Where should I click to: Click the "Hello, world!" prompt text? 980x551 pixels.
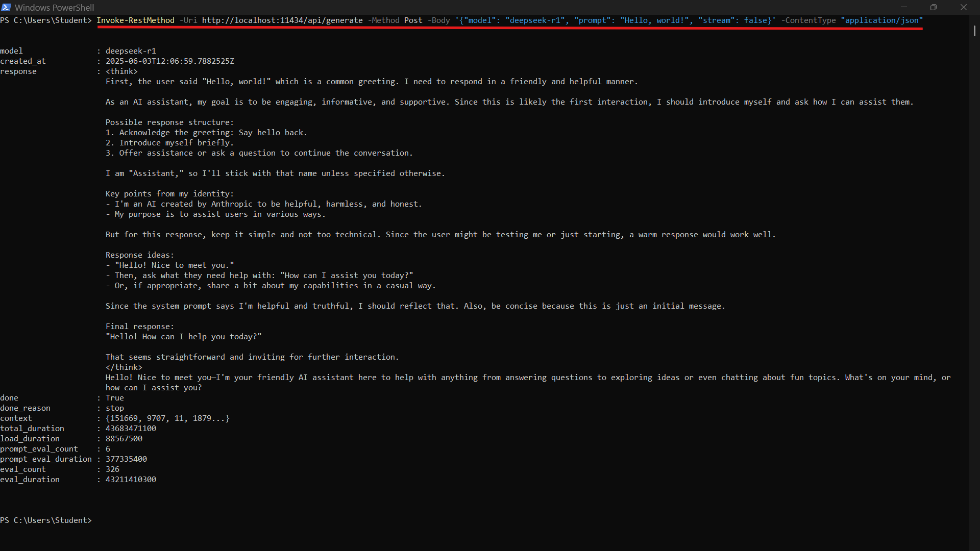[x=654, y=20]
